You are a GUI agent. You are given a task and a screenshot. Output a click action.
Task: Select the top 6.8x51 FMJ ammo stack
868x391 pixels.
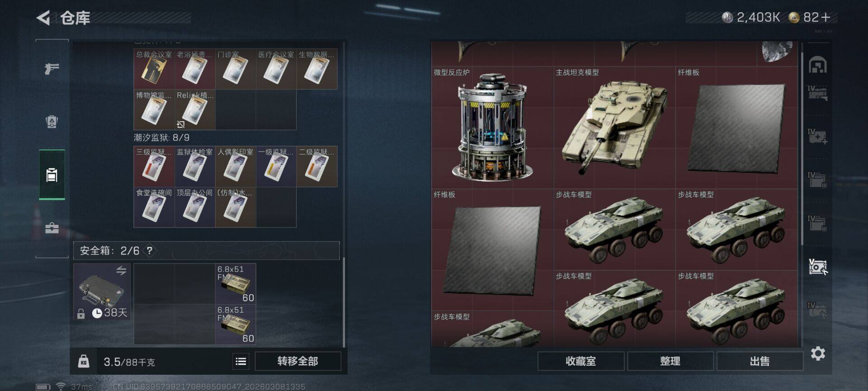click(236, 284)
